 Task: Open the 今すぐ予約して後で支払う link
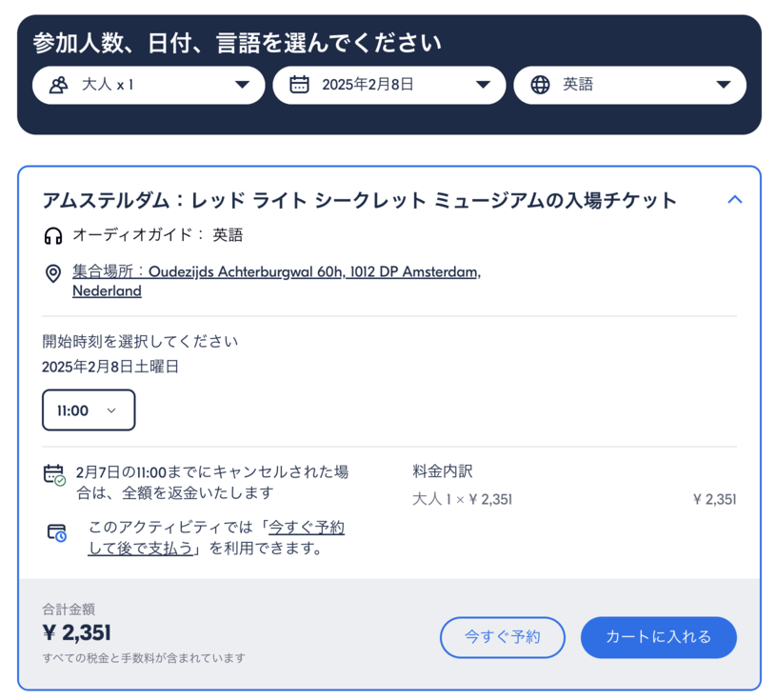216,537
